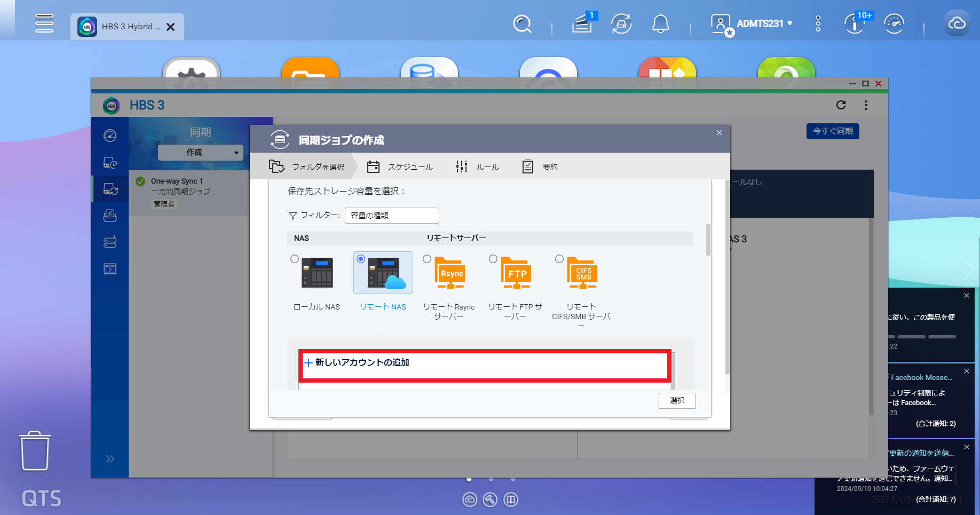Go to the ルール step tab
The height and width of the screenshot is (515, 980).
coord(477,167)
